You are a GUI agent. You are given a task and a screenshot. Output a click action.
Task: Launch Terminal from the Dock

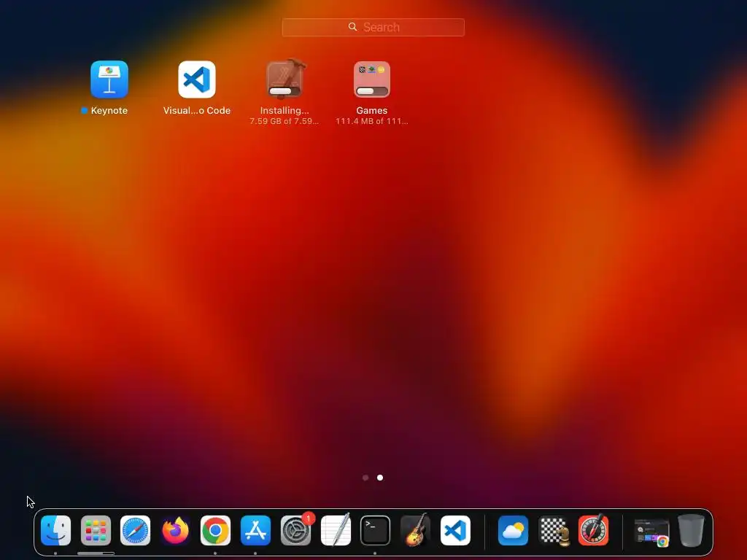[375, 530]
